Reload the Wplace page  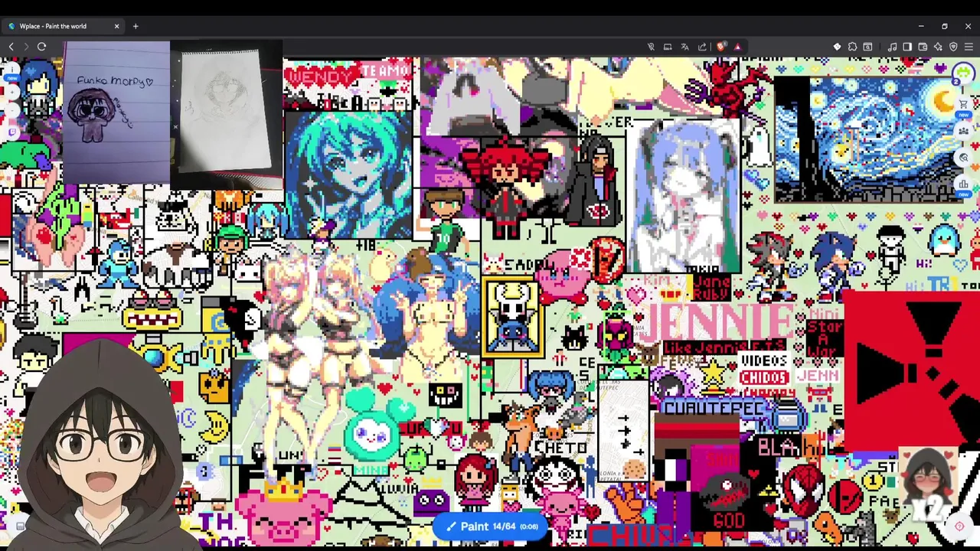click(x=41, y=47)
